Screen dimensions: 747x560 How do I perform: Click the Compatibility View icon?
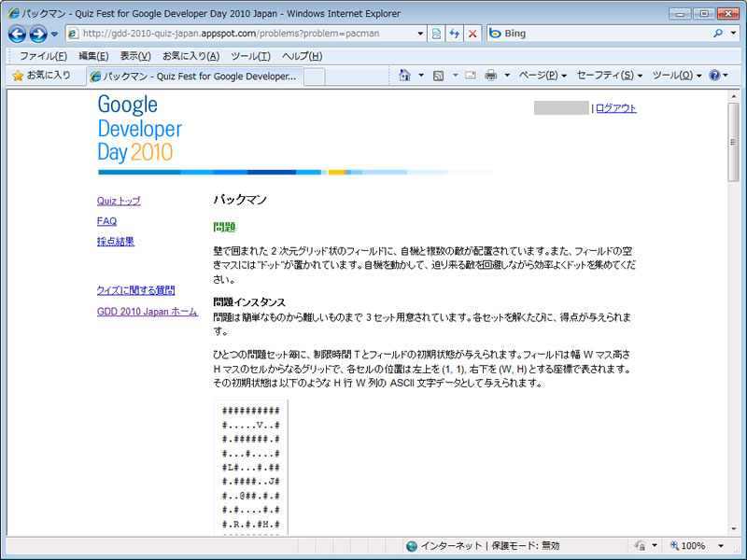[x=436, y=35]
